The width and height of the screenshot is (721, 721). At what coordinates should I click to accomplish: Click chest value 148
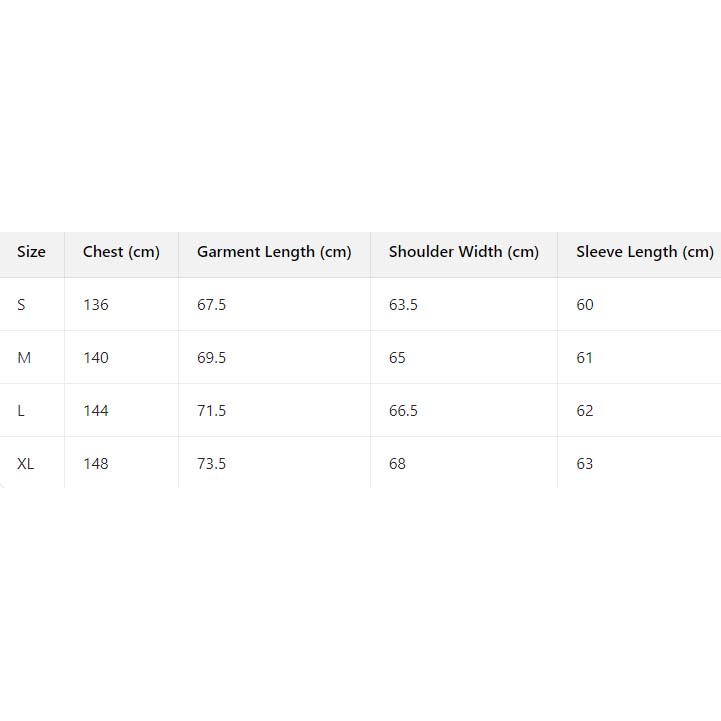click(96, 464)
